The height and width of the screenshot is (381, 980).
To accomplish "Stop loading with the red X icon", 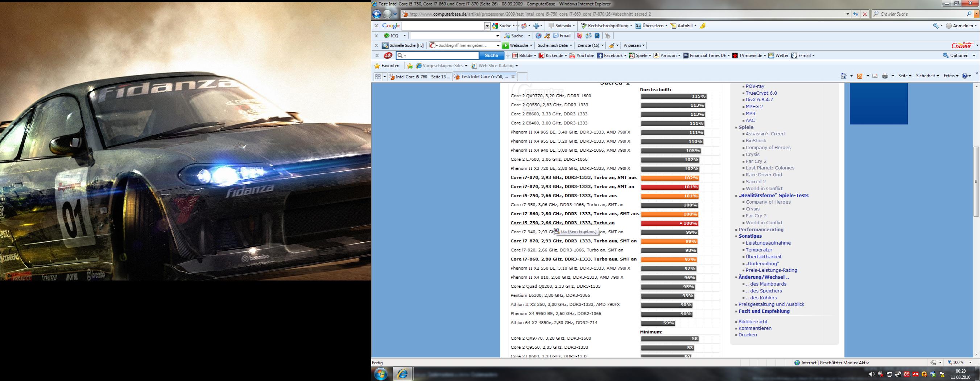I will coord(865,14).
